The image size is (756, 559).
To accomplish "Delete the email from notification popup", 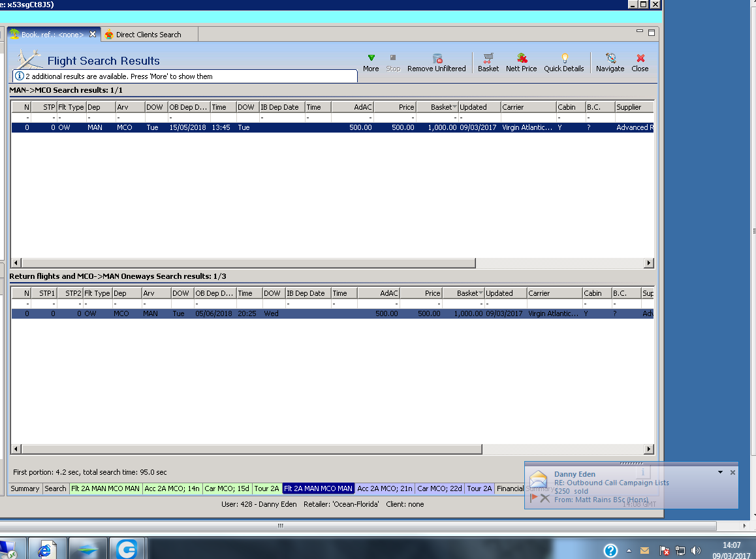I will point(545,498).
